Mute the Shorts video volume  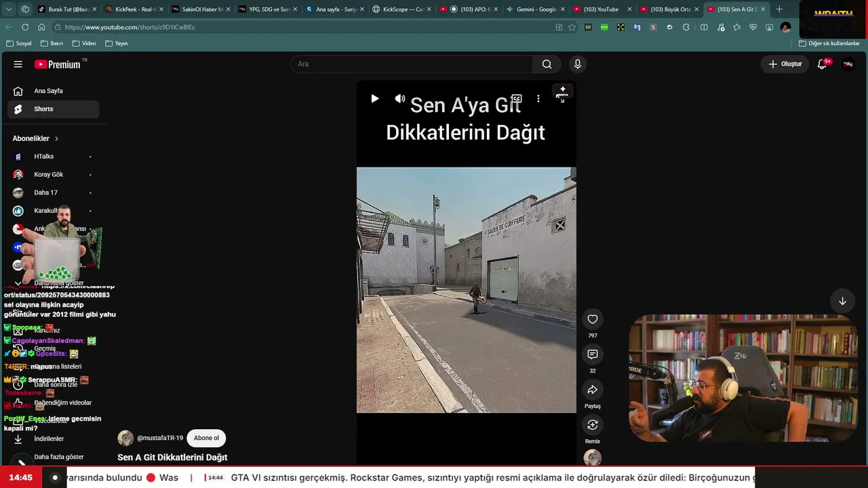tap(400, 98)
